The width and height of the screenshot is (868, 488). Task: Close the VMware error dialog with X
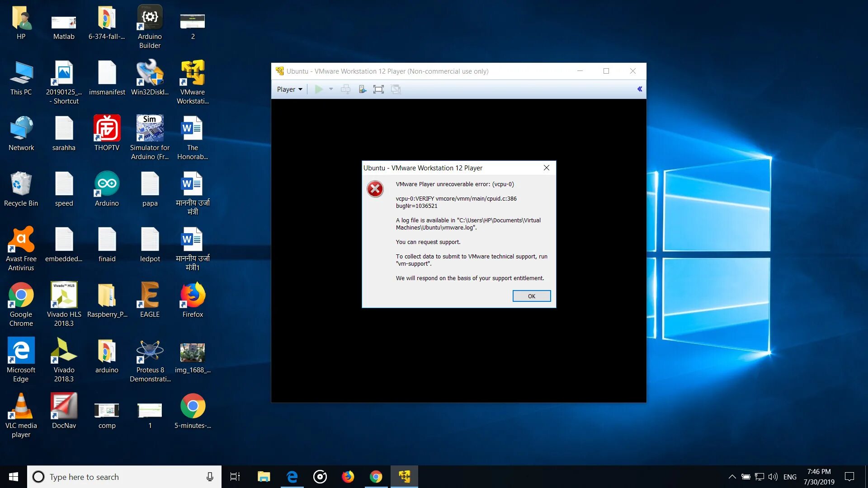click(x=546, y=168)
